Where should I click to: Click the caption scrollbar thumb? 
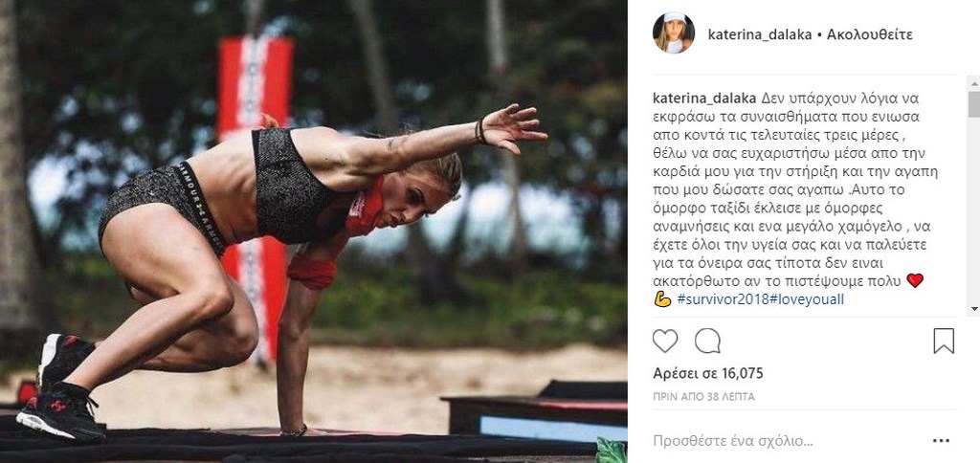tap(973, 103)
